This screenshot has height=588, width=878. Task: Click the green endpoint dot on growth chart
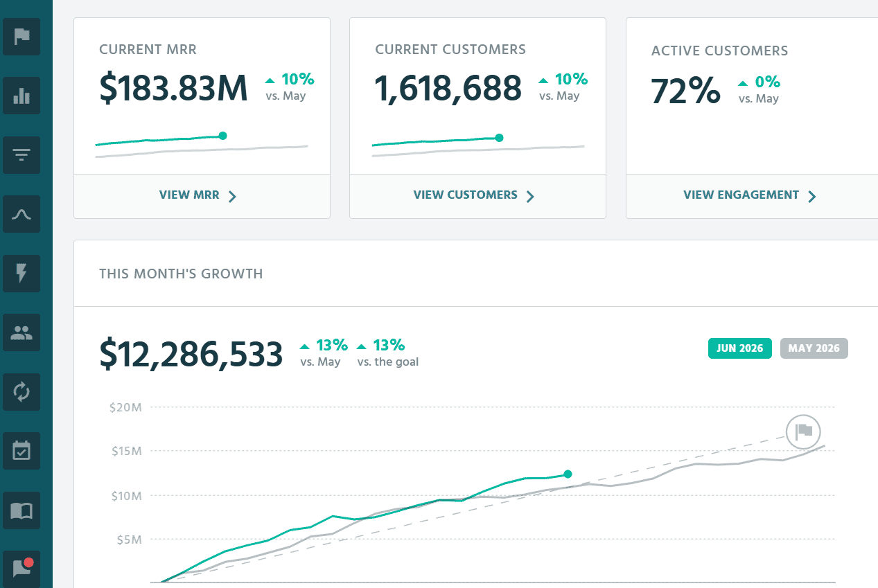(x=568, y=474)
